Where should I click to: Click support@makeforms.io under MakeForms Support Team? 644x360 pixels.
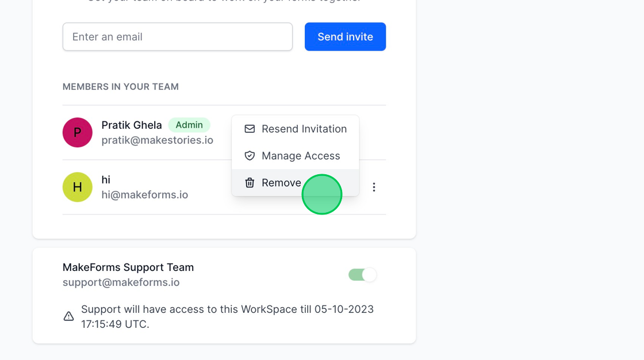point(121,282)
